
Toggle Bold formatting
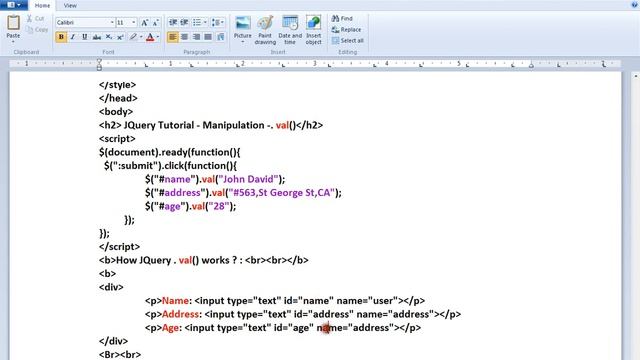(61, 37)
